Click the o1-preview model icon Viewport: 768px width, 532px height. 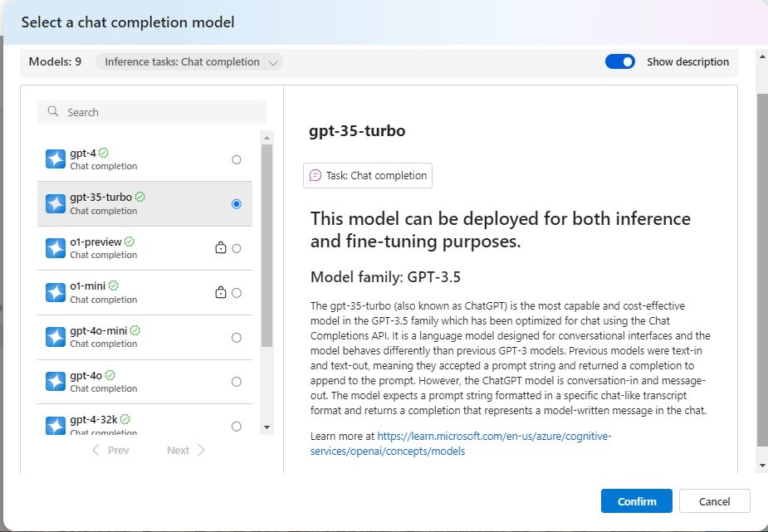pyautogui.click(x=56, y=248)
